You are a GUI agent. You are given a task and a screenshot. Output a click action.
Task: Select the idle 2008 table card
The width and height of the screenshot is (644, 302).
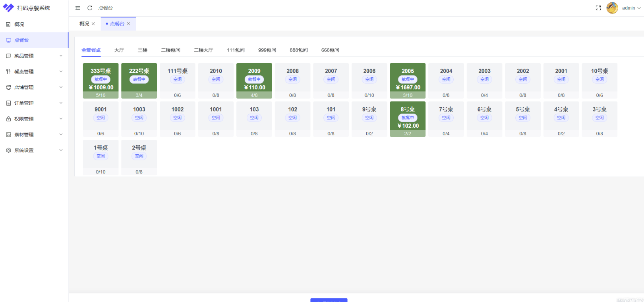click(x=292, y=81)
